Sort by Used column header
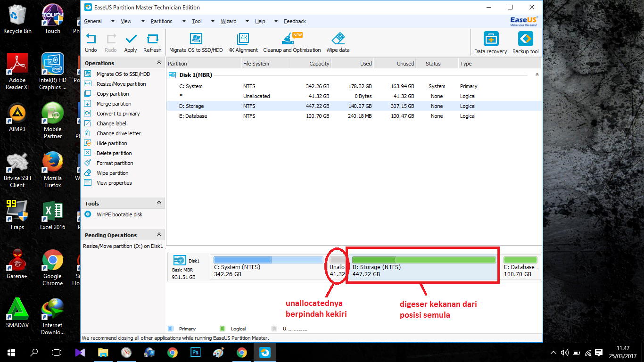Screen dimensions: 644x362 pyautogui.click(x=353, y=64)
